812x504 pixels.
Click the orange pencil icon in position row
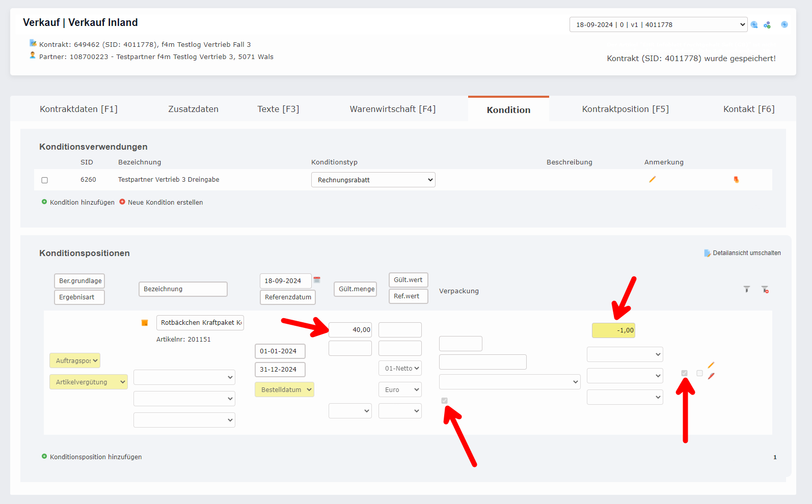click(711, 365)
